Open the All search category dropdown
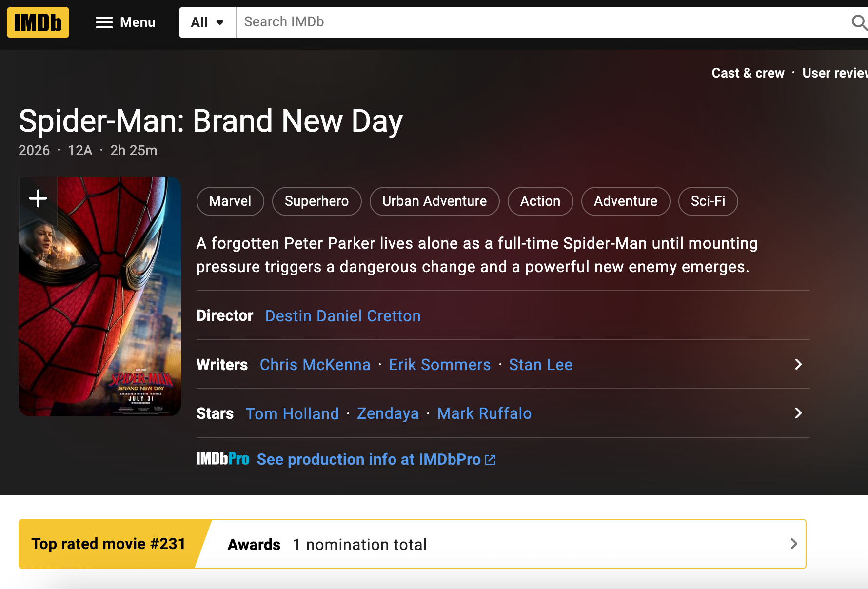This screenshot has height=589, width=868. pos(207,22)
